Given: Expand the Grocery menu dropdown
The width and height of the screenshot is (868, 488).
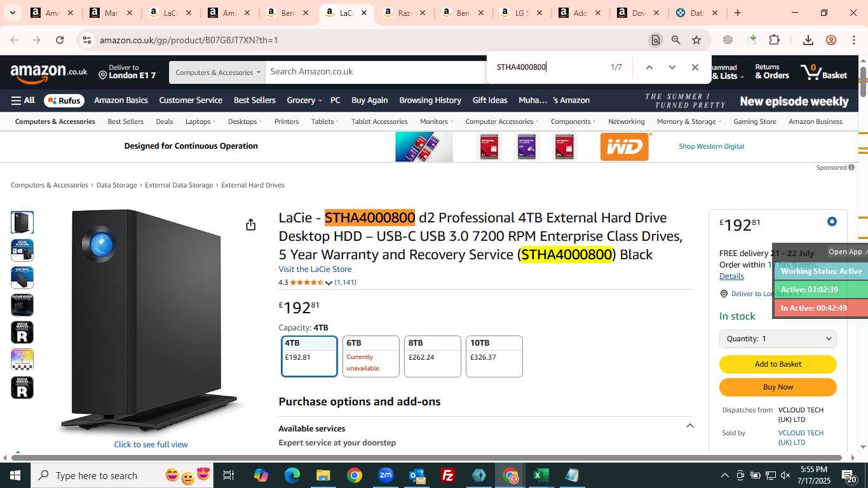Looking at the screenshot, I should (304, 100).
